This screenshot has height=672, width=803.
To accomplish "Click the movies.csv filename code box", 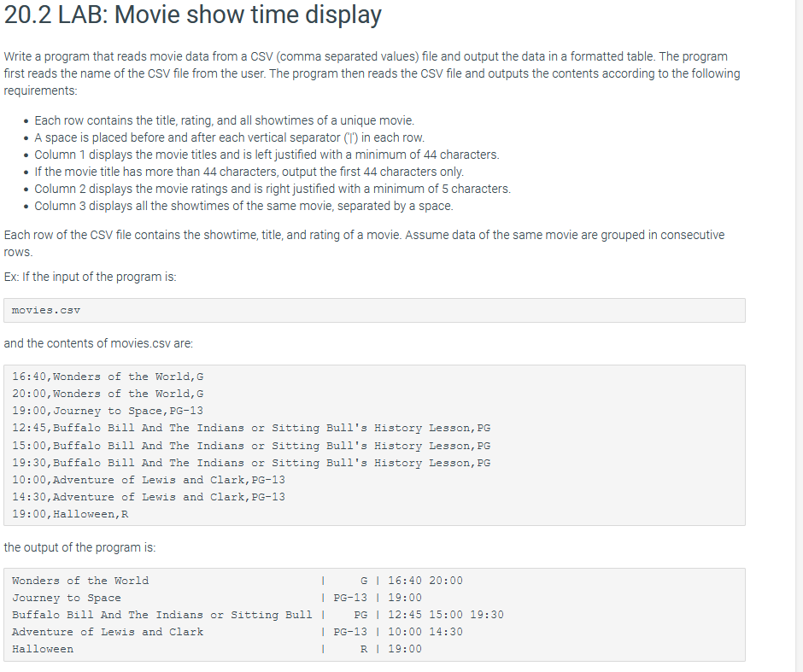I will coord(376,310).
